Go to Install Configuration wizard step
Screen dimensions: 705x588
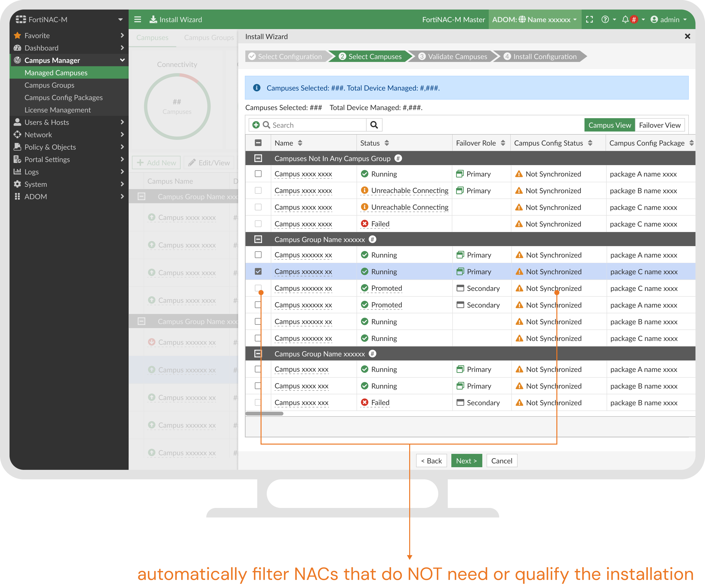click(540, 56)
